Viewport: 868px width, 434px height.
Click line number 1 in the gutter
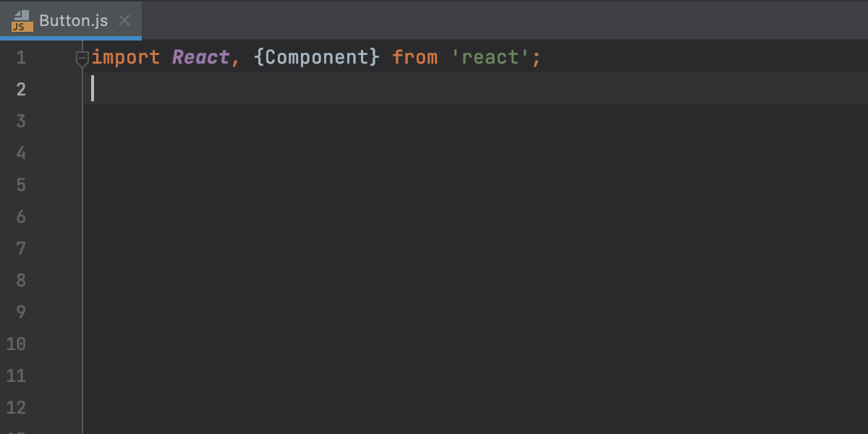coord(20,56)
